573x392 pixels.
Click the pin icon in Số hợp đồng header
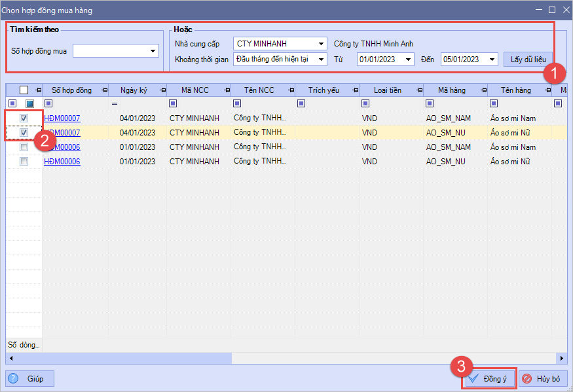coord(103,90)
